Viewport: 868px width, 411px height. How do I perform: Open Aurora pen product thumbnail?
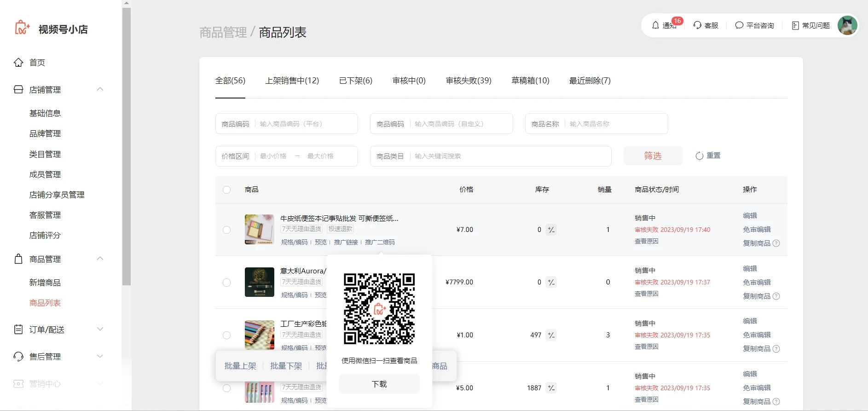[260, 282]
